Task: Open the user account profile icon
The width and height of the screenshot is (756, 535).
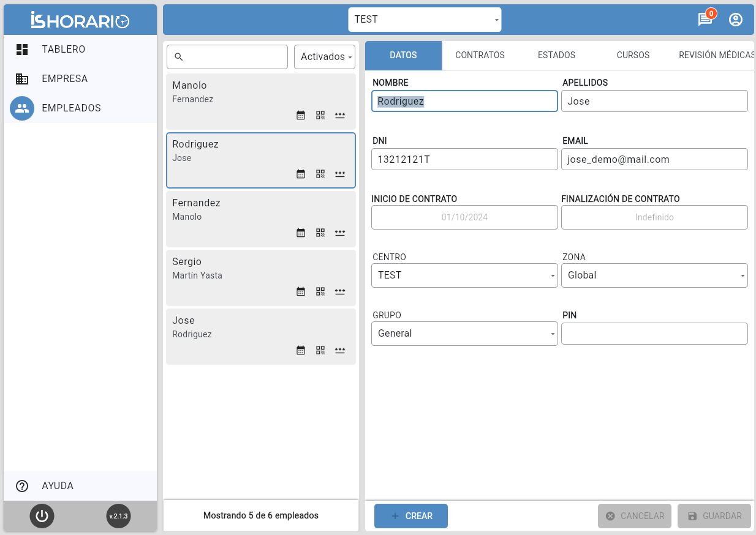Action: pyautogui.click(x=736, y=20)
